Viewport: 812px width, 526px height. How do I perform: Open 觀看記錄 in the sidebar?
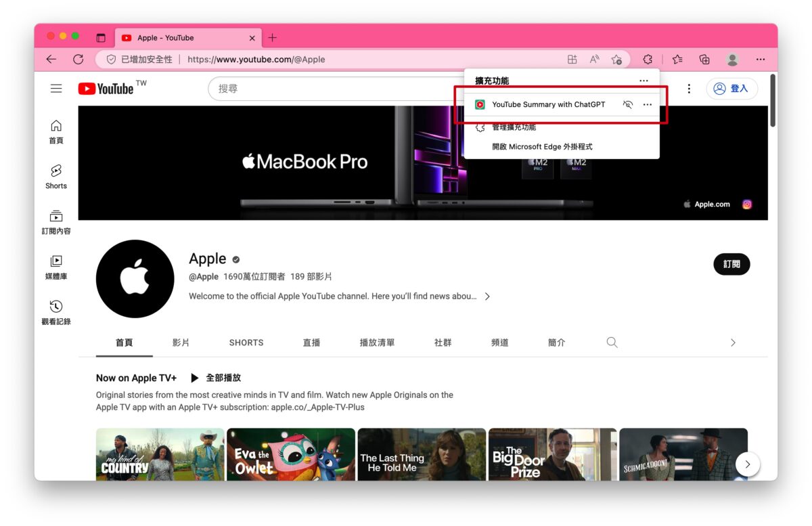click(56, 313)
